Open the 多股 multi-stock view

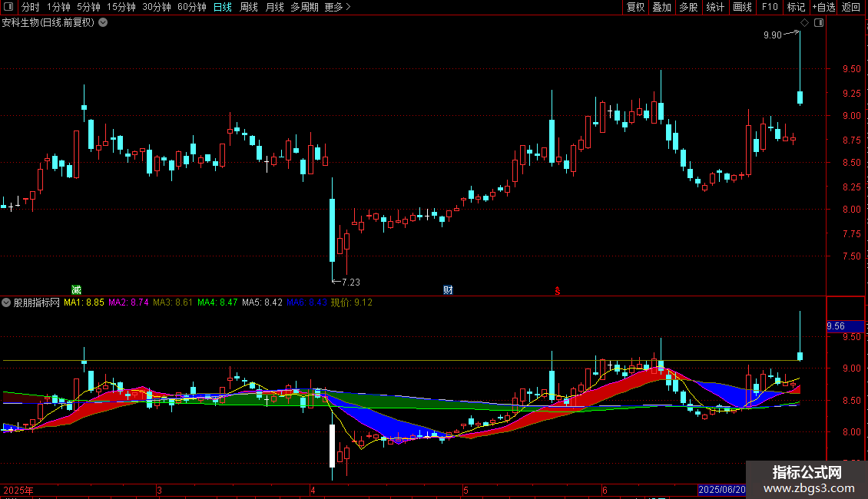coord(688,7)
